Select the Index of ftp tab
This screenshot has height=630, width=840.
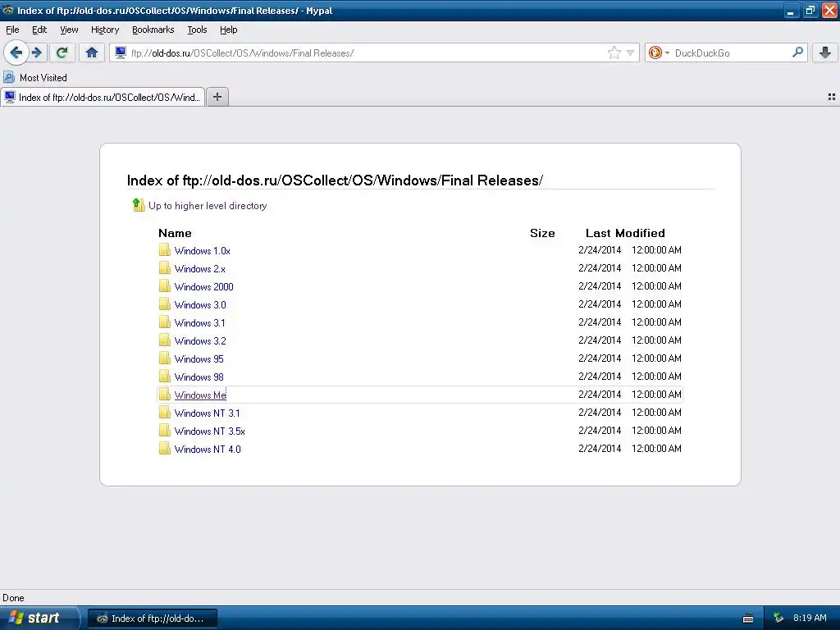103,97
